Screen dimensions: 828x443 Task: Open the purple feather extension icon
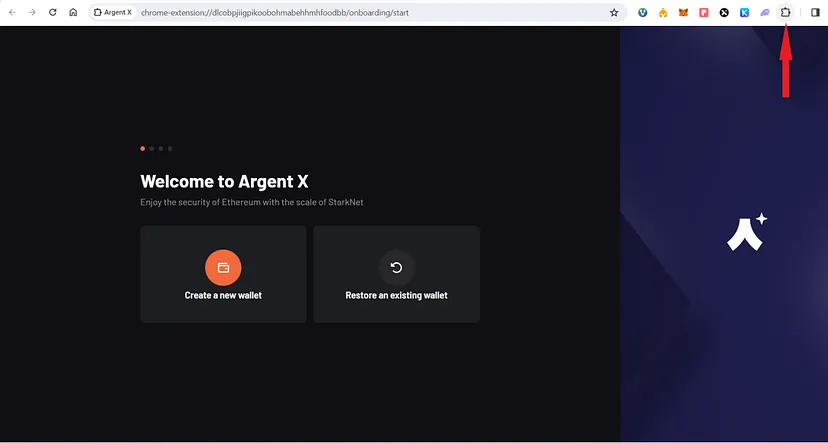[765, 13]
